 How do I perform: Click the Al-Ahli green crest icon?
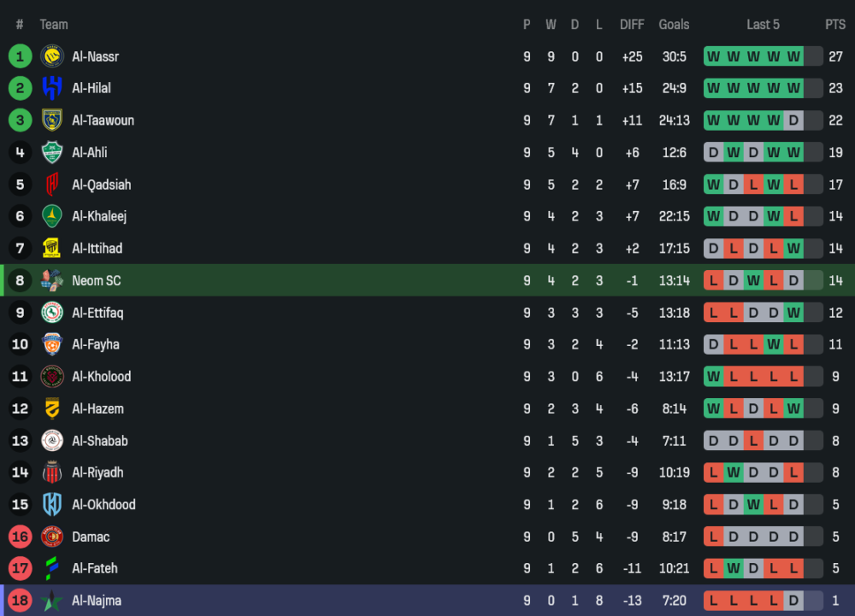[52, 152]
